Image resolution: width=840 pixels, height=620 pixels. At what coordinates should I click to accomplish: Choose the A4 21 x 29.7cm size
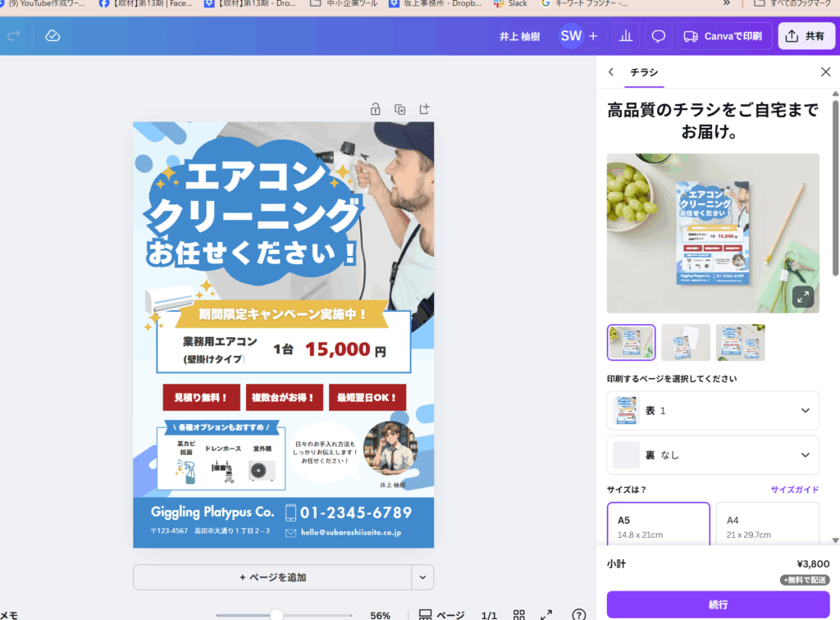point(767,525)
